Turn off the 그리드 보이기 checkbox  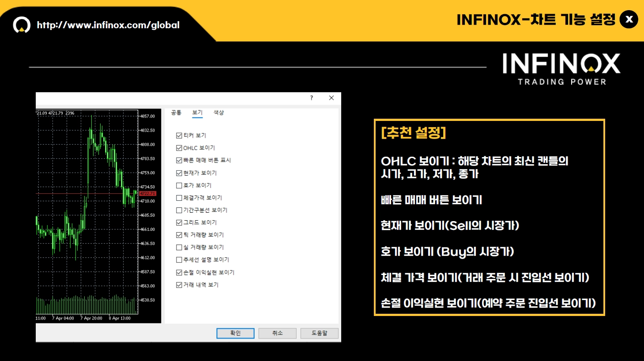pyautogui.click(x=179, y=222)
